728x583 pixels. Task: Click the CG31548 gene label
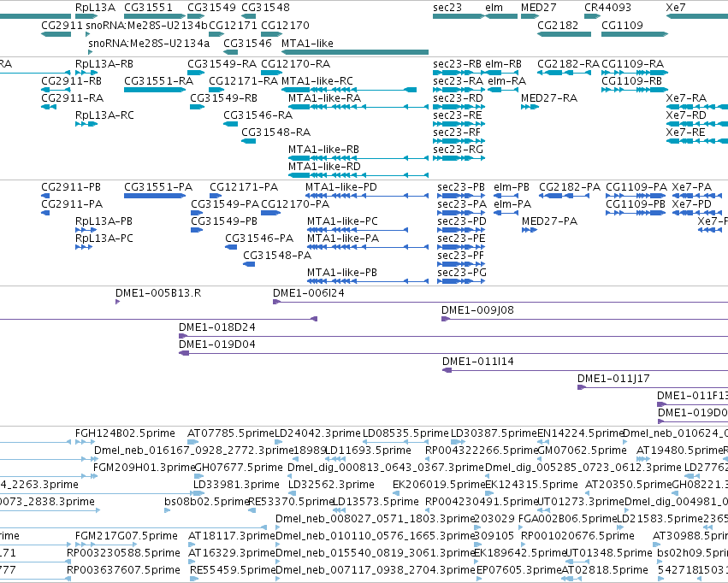click(x=265, y=8)
